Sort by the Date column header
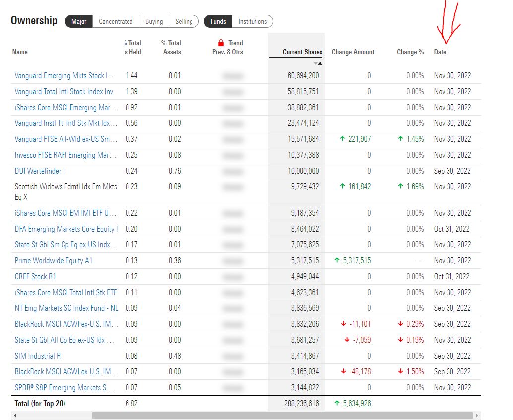This screenshot has width=513, height=420. (x=440, y=52)
